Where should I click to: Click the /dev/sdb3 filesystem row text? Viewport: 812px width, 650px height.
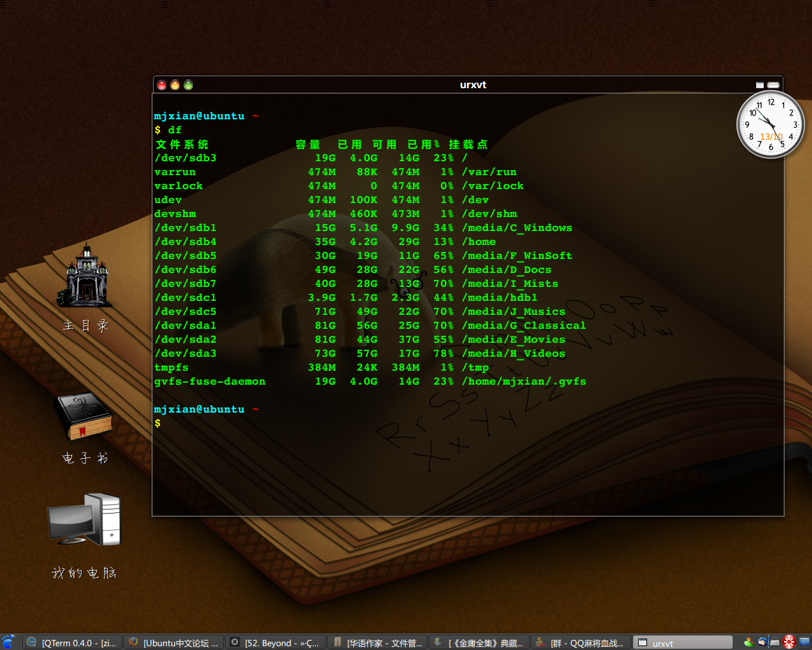pyautogui.click(x=185, y=158)
